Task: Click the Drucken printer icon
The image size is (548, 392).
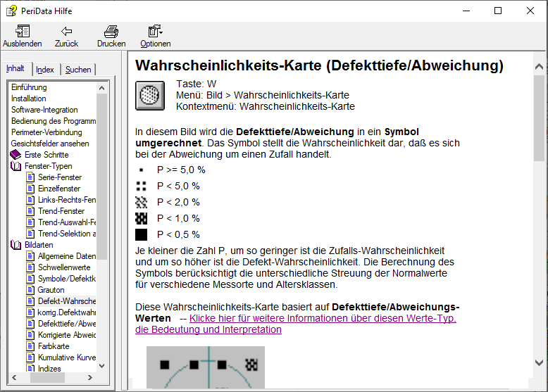Action: pyautogui.click(x=111, y=32)
